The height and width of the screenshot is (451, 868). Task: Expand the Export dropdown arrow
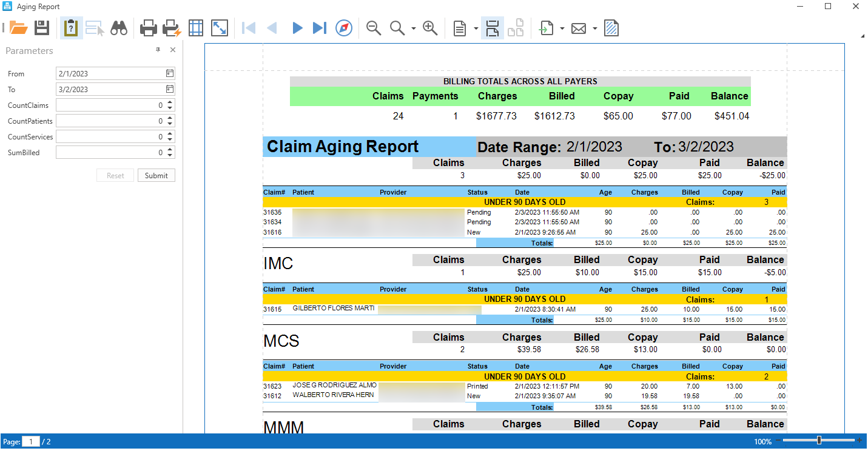point(562,28)
